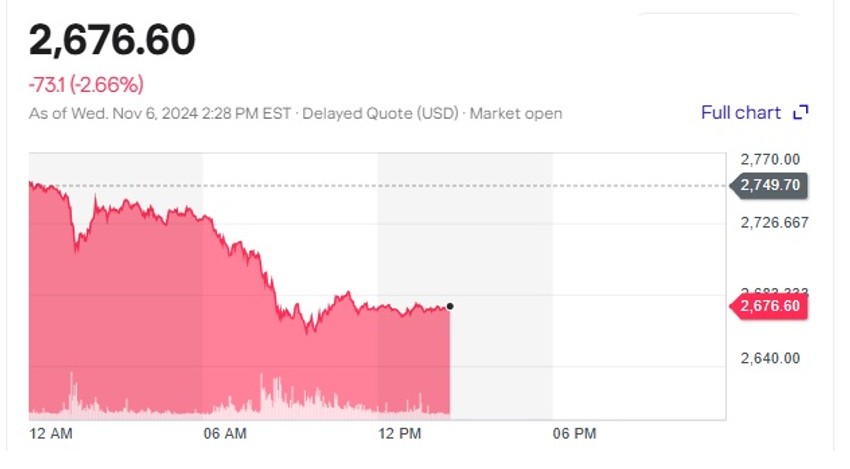Select the 06 PM time axis label

[x=574, y=434]
